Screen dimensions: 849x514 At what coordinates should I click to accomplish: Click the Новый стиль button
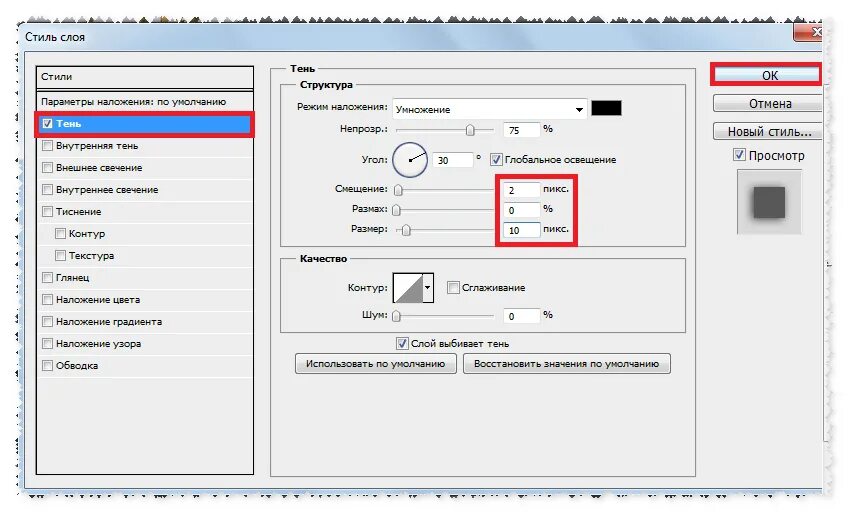coord(768,132)
